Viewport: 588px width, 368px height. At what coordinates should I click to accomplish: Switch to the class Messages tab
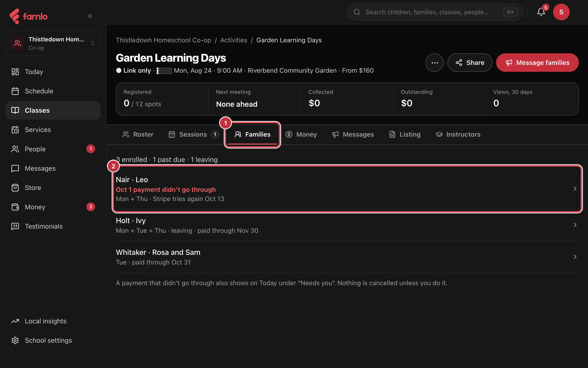pos(353,134)
